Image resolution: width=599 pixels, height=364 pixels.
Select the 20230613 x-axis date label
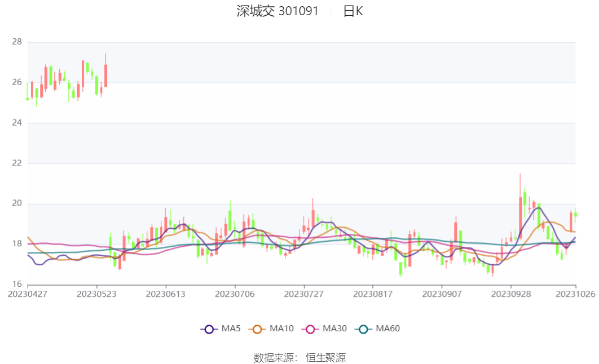(x=165, y=294)
